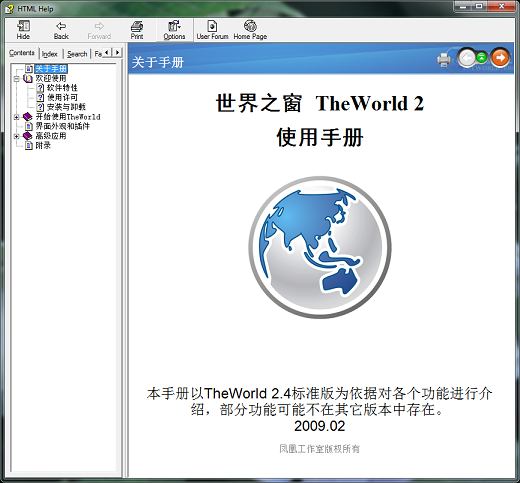Open the 使用许可 help topic

click(x=62, y=97)
